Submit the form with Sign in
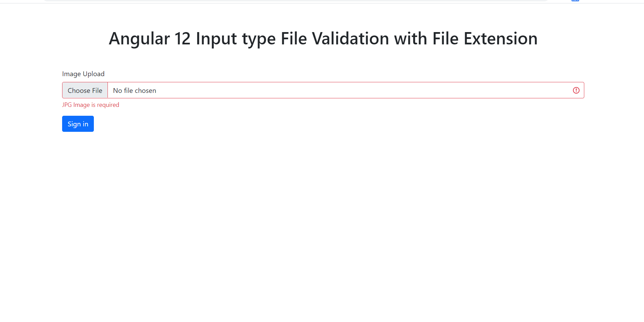The image size is (644, 322). pos(78,124)
